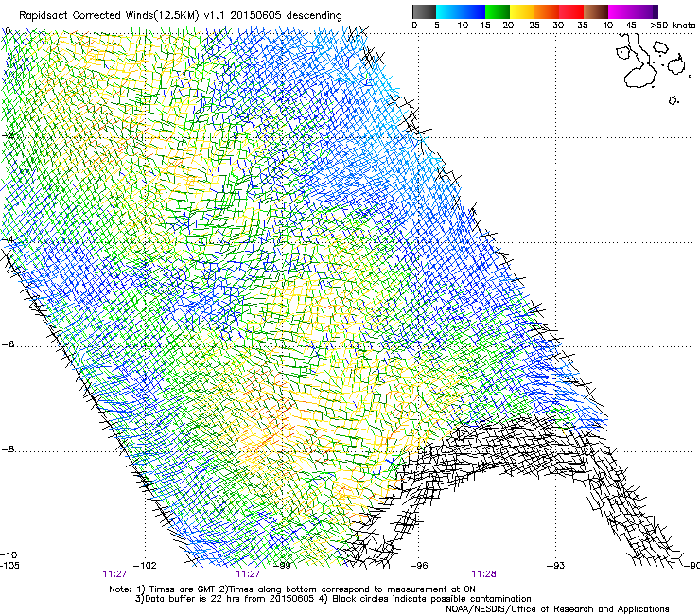The height and width of the screenshot is (615, 700).
Task: Click the '-93' longitude axis label
Action: coord(556,566)
